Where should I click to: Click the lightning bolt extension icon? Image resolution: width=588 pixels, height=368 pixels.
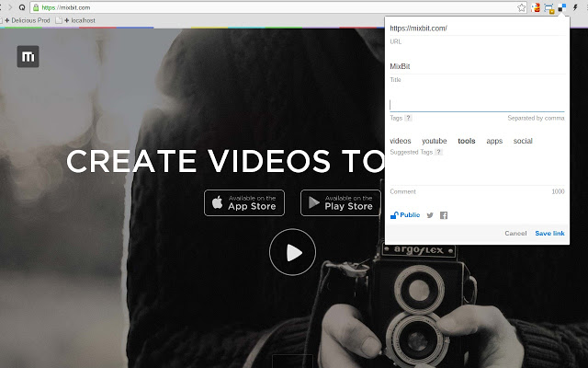[575, 7]
